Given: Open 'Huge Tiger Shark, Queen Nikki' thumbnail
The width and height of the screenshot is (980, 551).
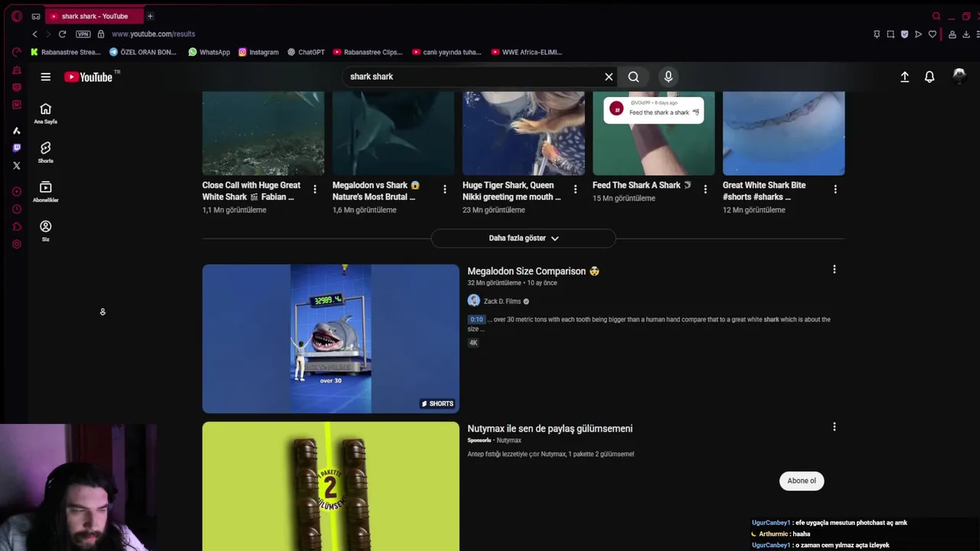Looking at the screenshot, I should point(524,133).
